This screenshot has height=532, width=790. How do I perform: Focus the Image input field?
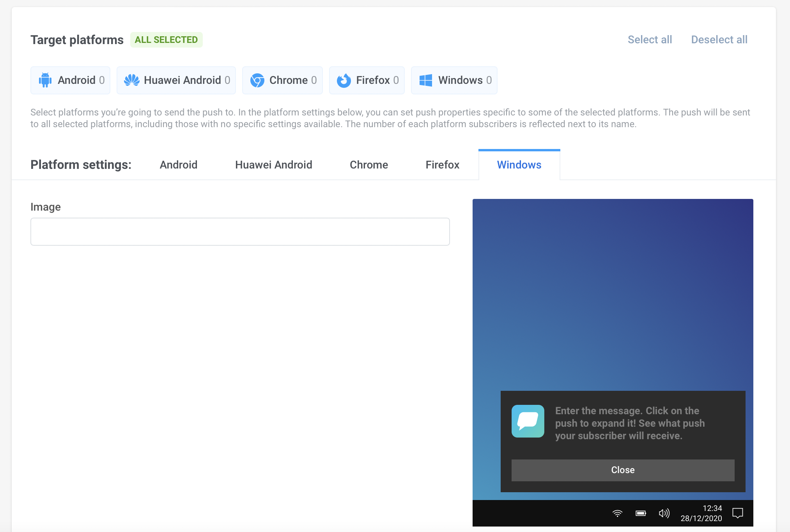pos(240,232)
